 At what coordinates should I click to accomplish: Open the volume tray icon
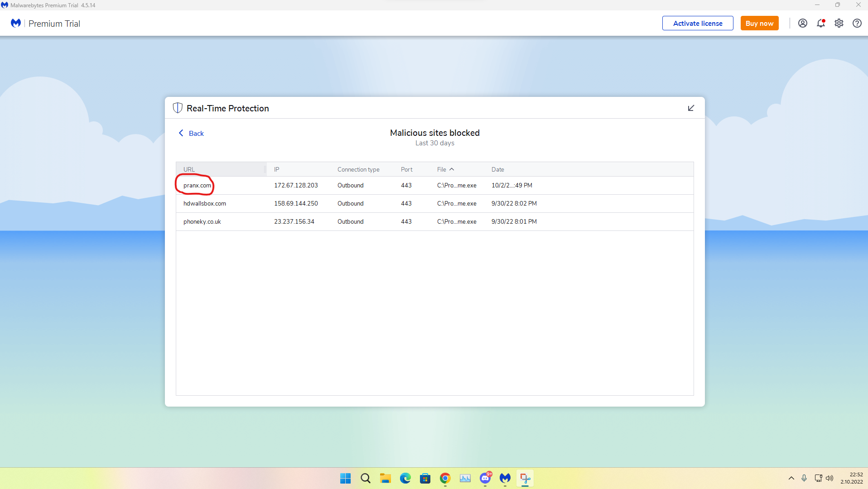(x=829, y=478)
